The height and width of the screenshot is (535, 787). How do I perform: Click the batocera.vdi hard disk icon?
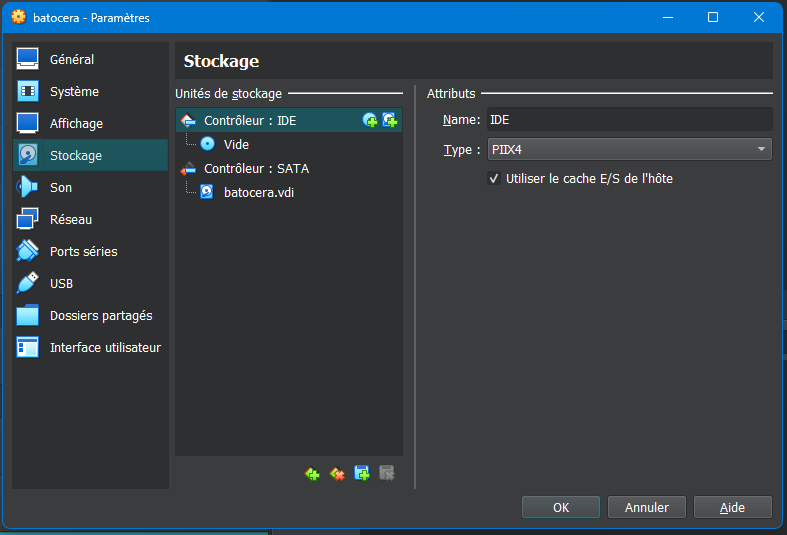pos(207,192)
